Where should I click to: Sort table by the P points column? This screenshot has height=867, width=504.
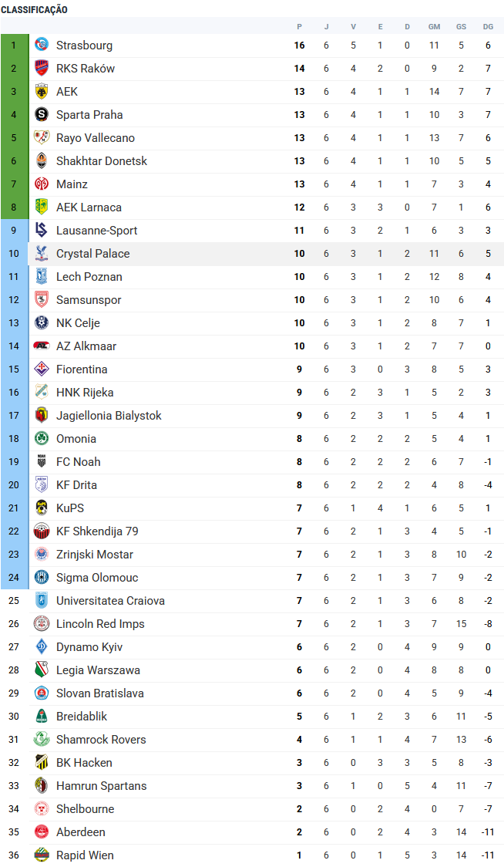[300, 27]
